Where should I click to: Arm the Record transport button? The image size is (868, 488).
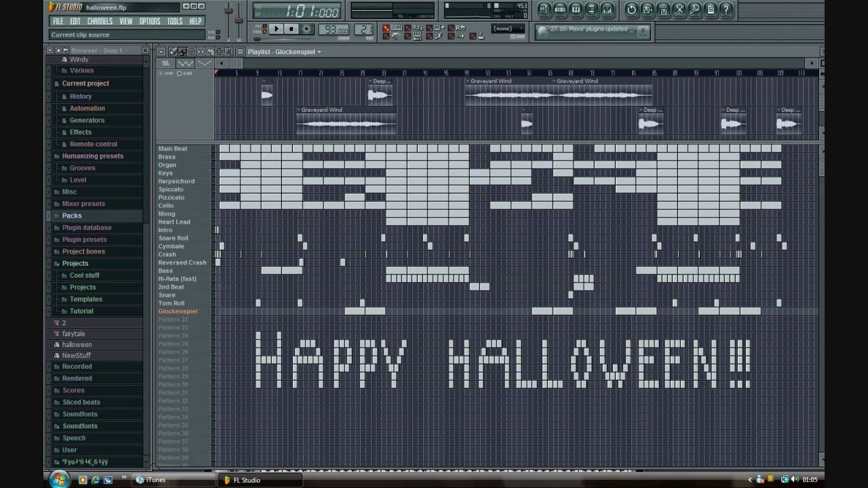point(307,28)
